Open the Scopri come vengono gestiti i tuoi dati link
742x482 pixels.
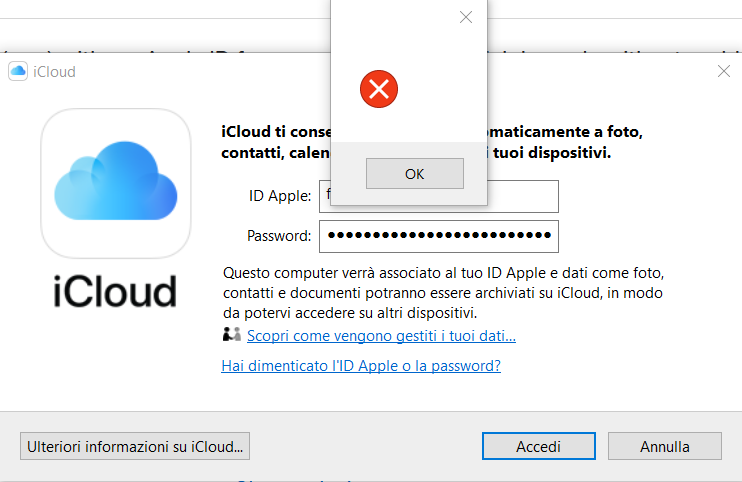pos(381,336)
